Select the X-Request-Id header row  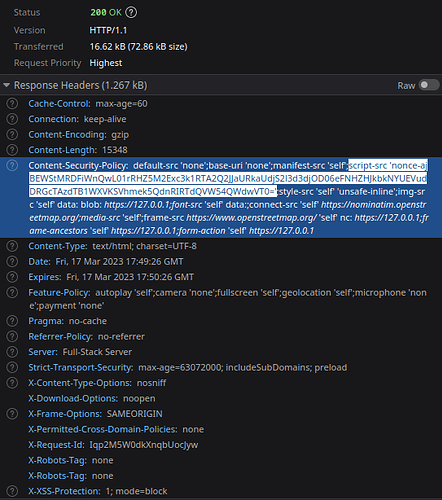(x=221, y=445)
